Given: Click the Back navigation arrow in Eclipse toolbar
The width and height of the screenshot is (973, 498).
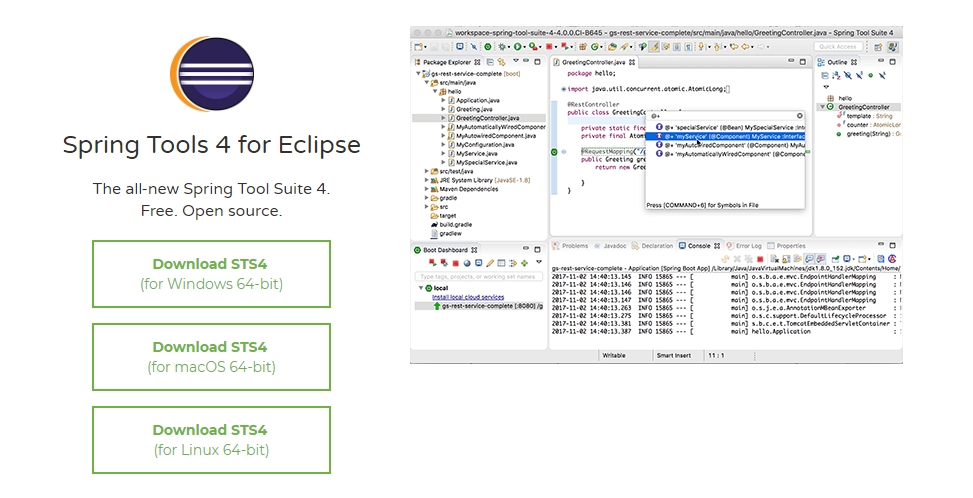Looking at the screenshot, I should 745,47.
